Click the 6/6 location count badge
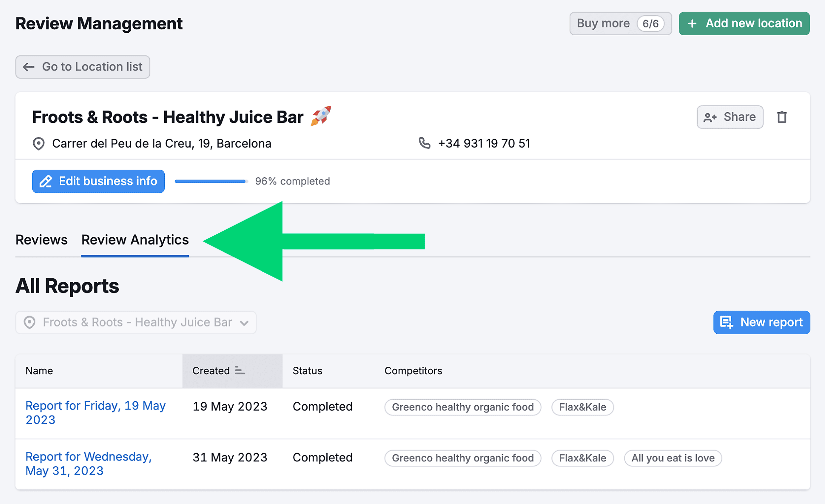The height and width of the screenshot is (504, 825). tap(650, 24)
